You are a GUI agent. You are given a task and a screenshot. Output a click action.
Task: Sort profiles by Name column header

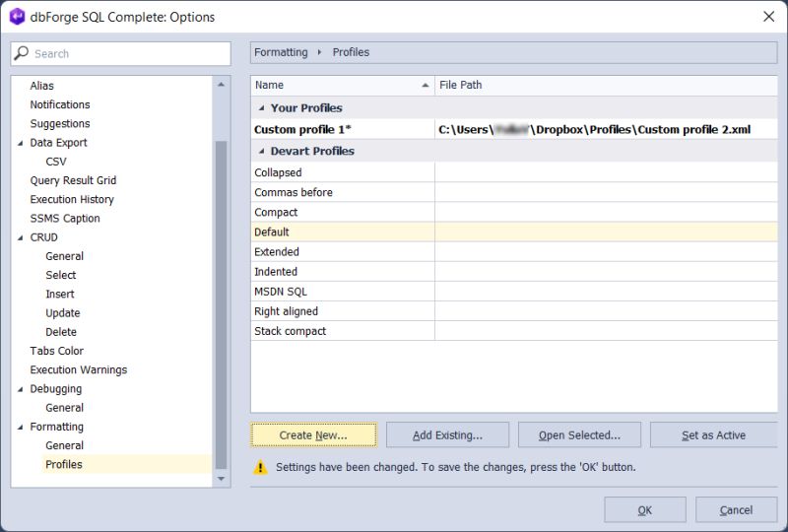pyautogui.click(x=343, y=85)
